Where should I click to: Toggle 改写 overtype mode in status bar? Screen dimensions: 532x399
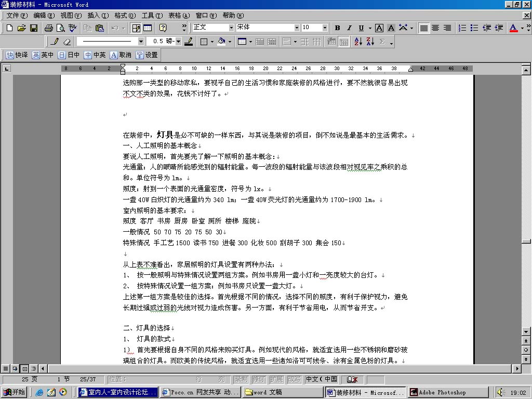coord(294,379)
